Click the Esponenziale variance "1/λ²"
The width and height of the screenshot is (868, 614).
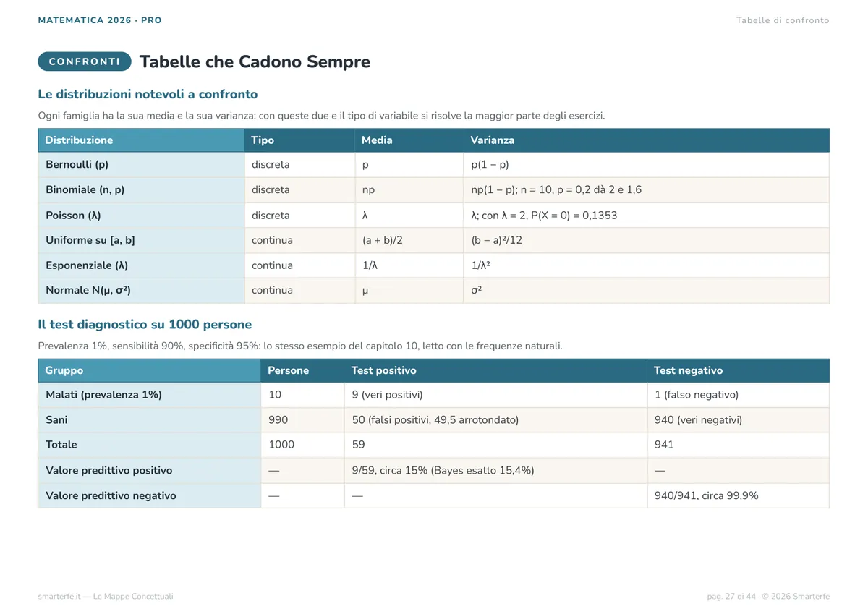point(646,265)
